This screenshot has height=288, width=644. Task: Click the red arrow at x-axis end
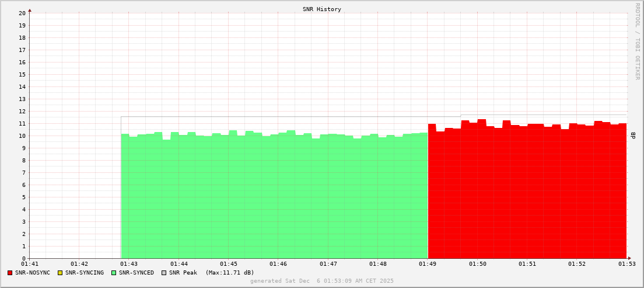[629, 258]
